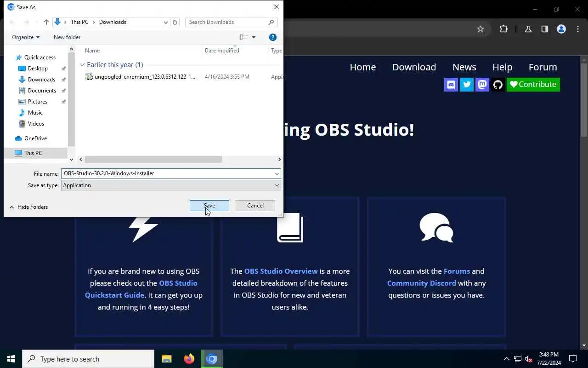Click the Back navigation arrow

(x=12, y=22)
